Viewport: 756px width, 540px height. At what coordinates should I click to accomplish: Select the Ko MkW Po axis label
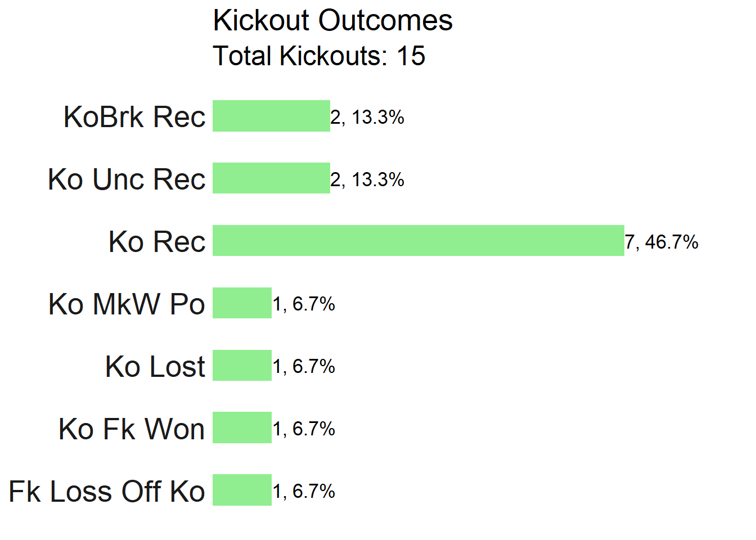pyautogui.click(x=127, y=304)
